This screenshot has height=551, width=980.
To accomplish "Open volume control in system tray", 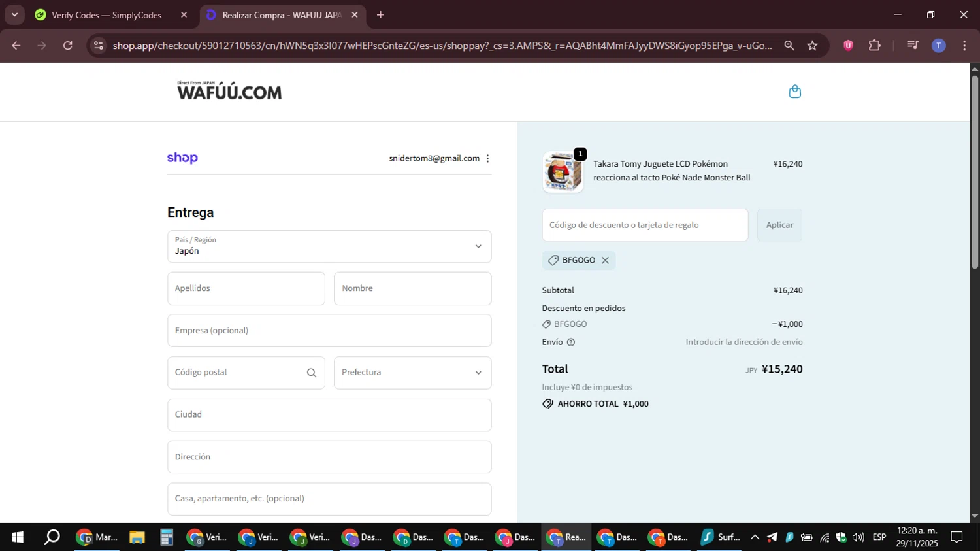I will click(858, 537).
